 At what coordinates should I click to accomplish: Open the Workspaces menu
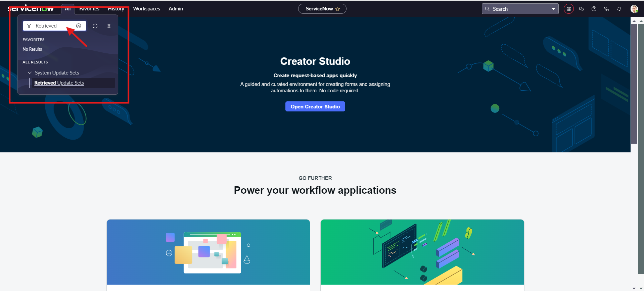(146, 9)
